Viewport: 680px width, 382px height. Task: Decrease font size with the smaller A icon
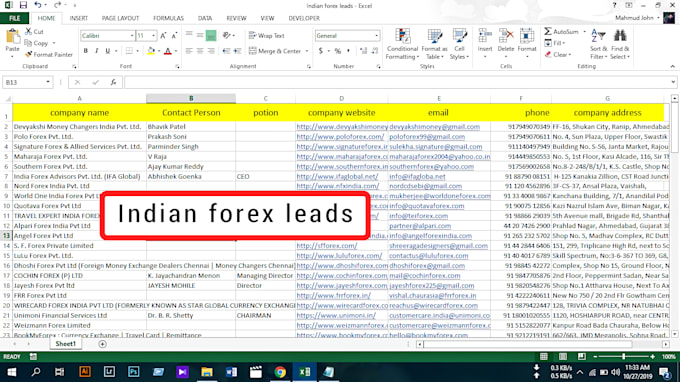click(x=174, y=36)
